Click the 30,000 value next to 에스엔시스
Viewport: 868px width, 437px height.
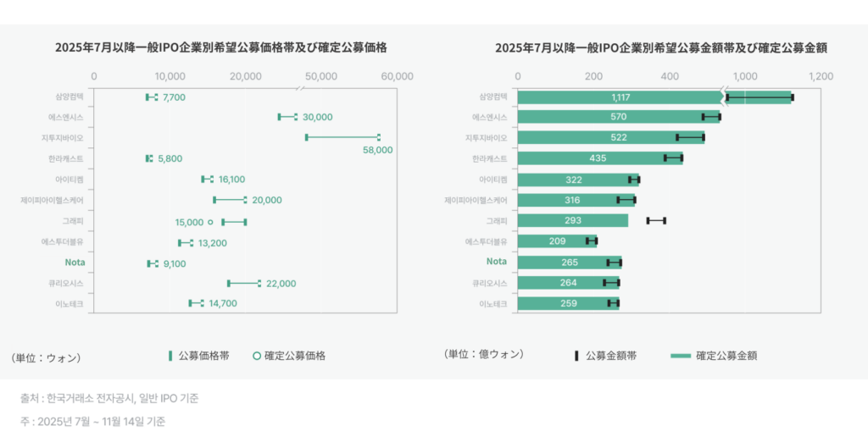317,117
